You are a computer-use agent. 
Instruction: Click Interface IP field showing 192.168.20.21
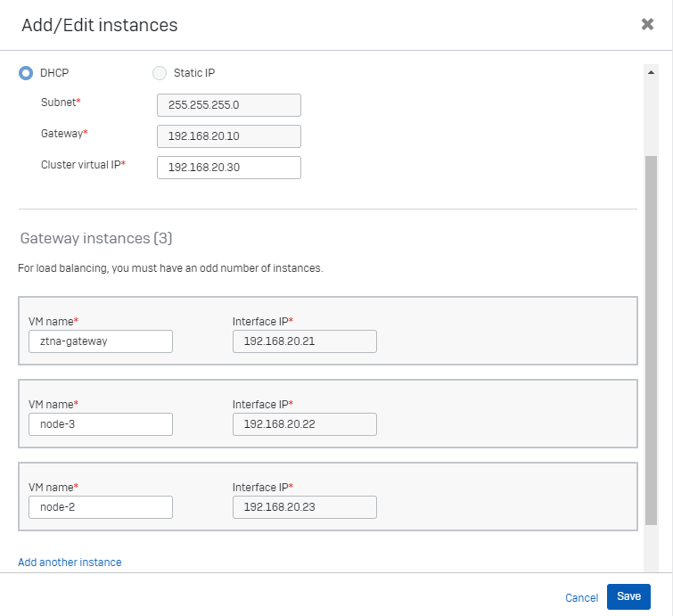click(304, 341)
